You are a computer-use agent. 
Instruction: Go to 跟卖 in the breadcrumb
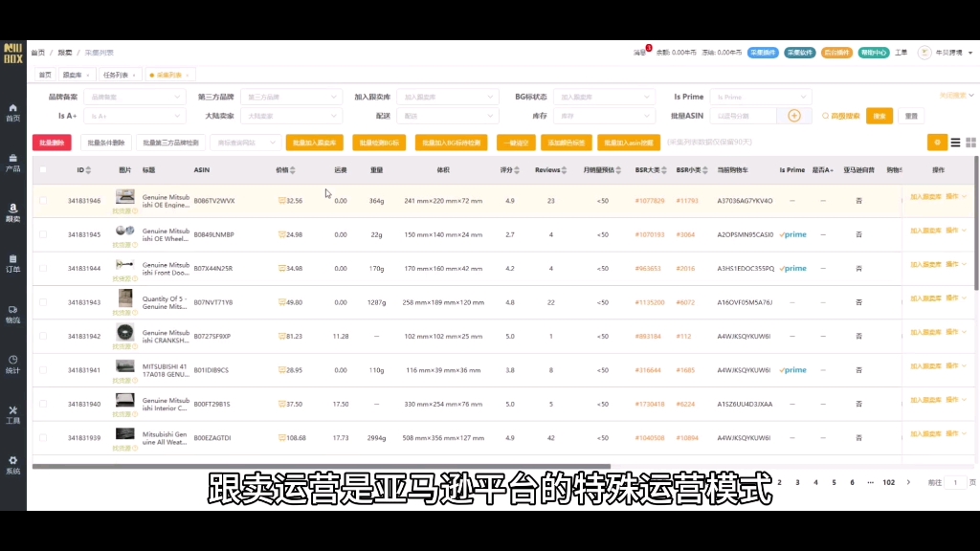click(x=65, y=53)
